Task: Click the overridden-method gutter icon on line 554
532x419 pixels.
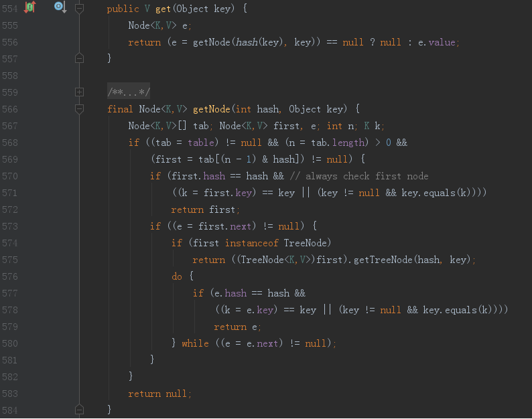Action: [60, 7]
